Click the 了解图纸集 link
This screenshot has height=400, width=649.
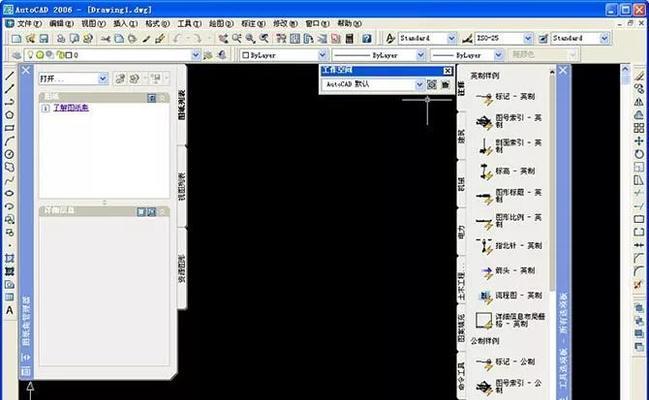(71, 108)
